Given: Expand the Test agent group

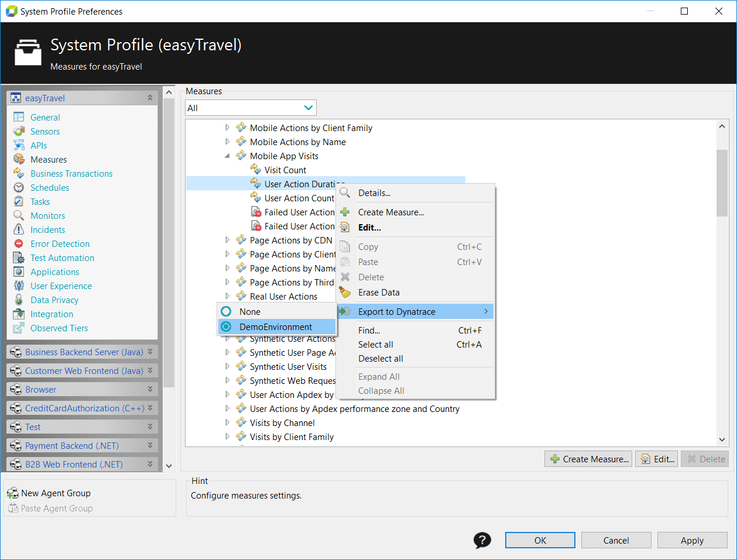Looking at the screenshot, I should click(x=150, y=427).
